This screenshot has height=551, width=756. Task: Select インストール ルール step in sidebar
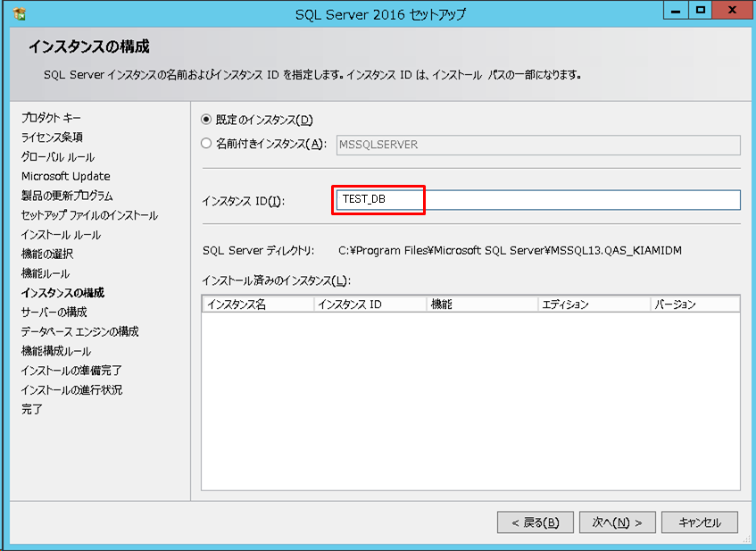(62, 235)
